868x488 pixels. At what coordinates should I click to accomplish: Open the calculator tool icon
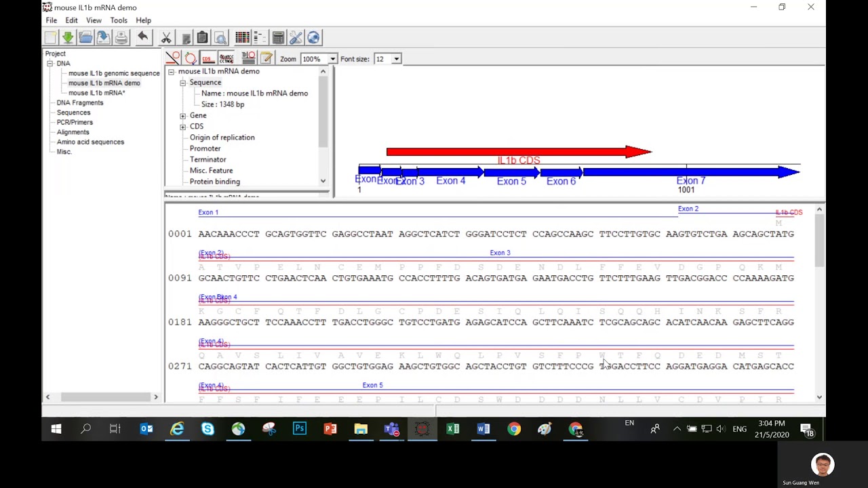pos(278,37)
